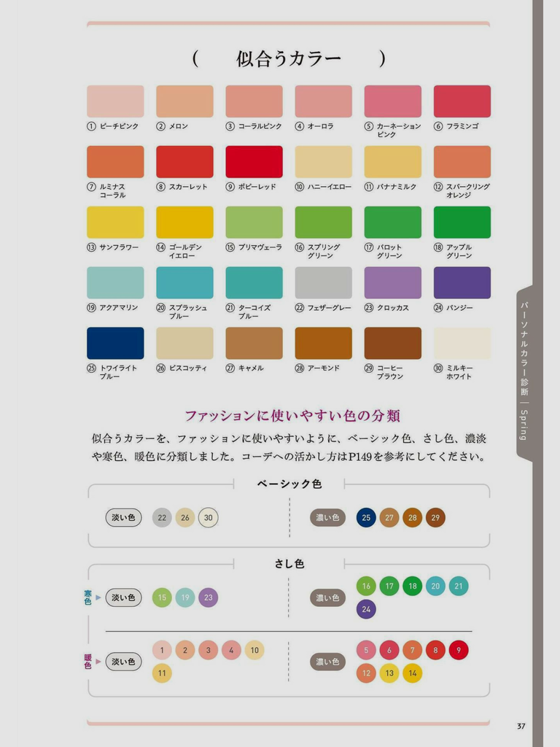Viewport: 560px width, 747px height.
Task: Click the 似合うカラー page title
Action: pyautogui.click(x=289, y=58)
